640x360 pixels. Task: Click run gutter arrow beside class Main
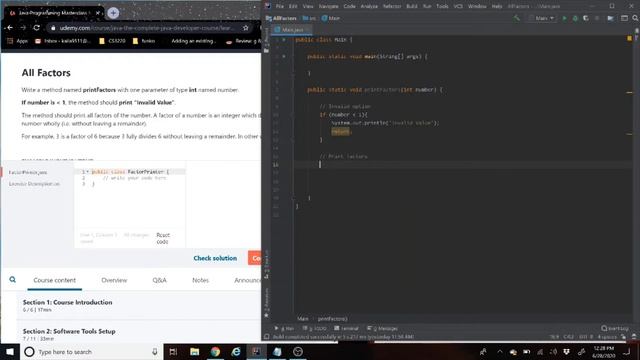pos(284,40)
